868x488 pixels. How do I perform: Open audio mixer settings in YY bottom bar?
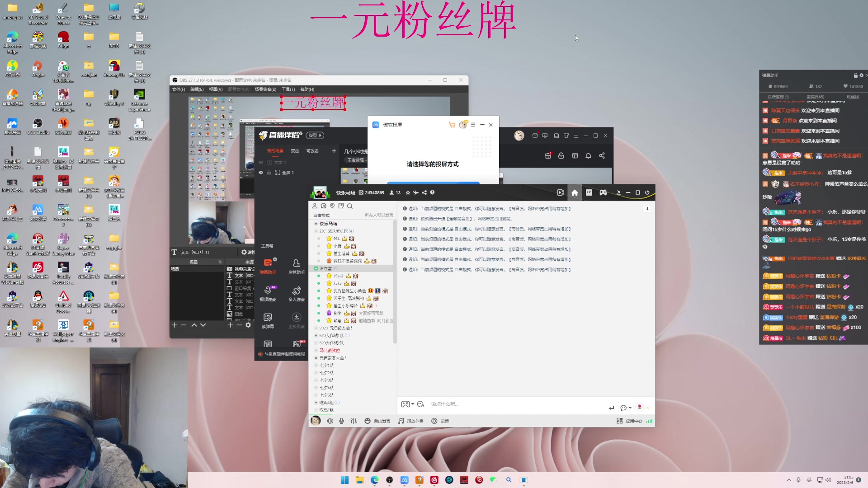point(354,421)
